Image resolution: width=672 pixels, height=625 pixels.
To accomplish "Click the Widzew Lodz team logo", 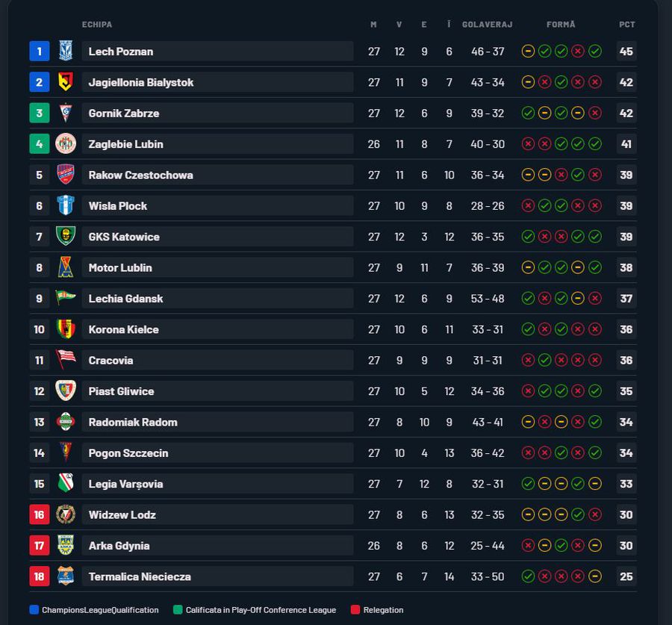I will [x=66, y=514].
